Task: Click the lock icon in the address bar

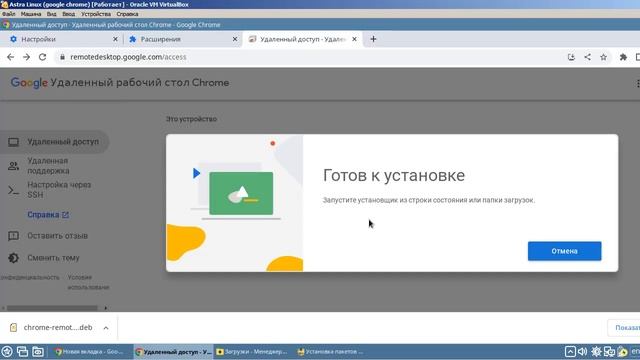Action: tap(62, 57)
